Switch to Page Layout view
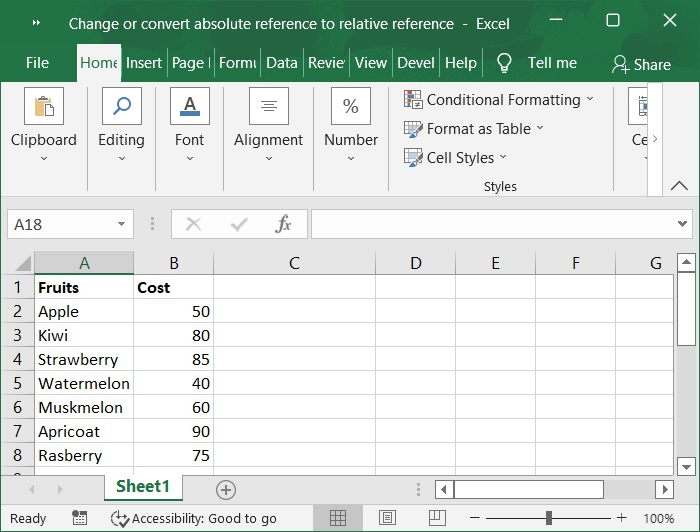Viewport: 700px width, 532px height. [x=385, y=518]
